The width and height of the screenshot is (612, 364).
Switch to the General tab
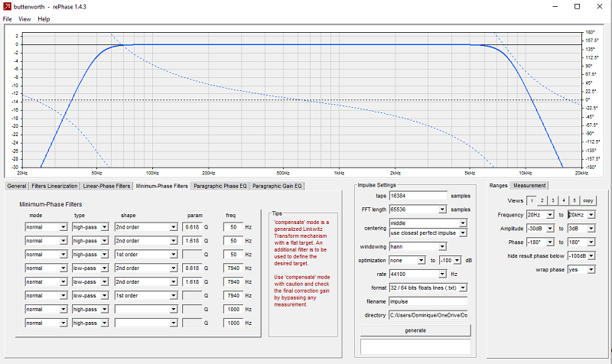click(x=17, y=186)
